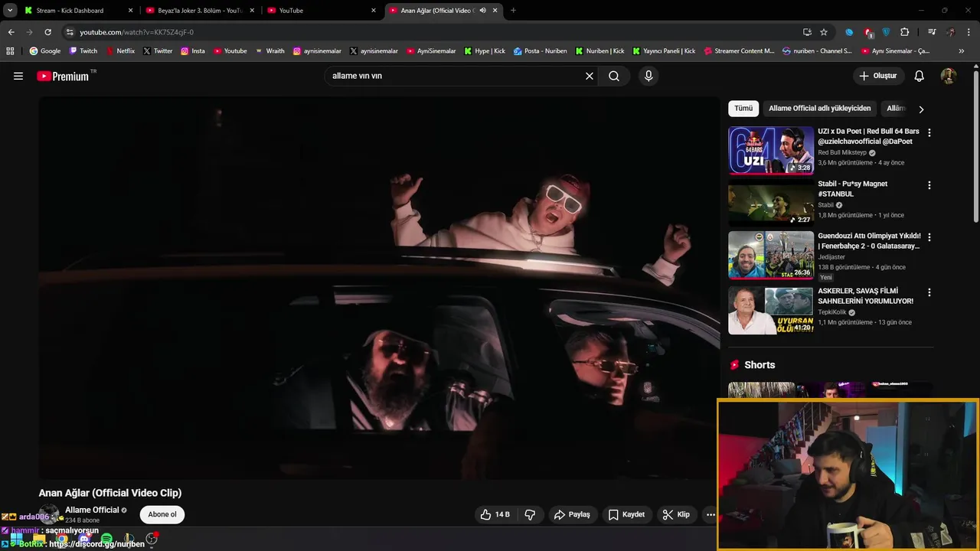Screen dimensions: 980x551
Task: Open the Posta - Nuriben bookmark
Action: (541, 51)
